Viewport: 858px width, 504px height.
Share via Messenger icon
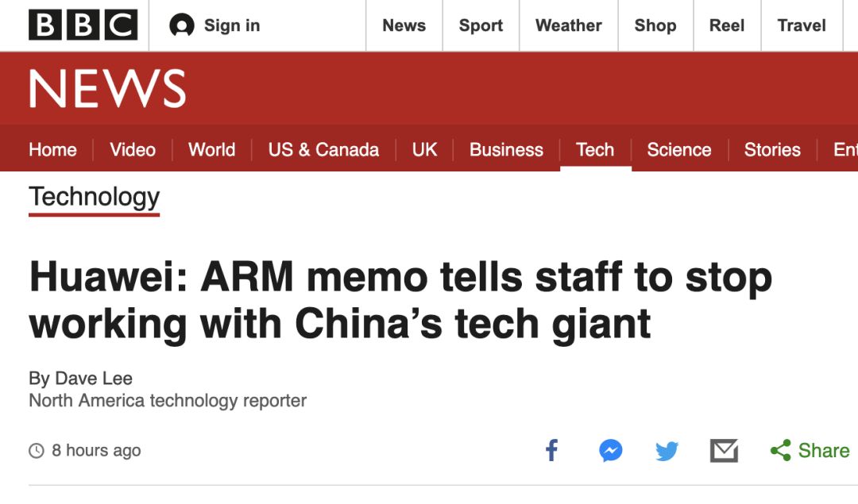(x=611, y=451)
